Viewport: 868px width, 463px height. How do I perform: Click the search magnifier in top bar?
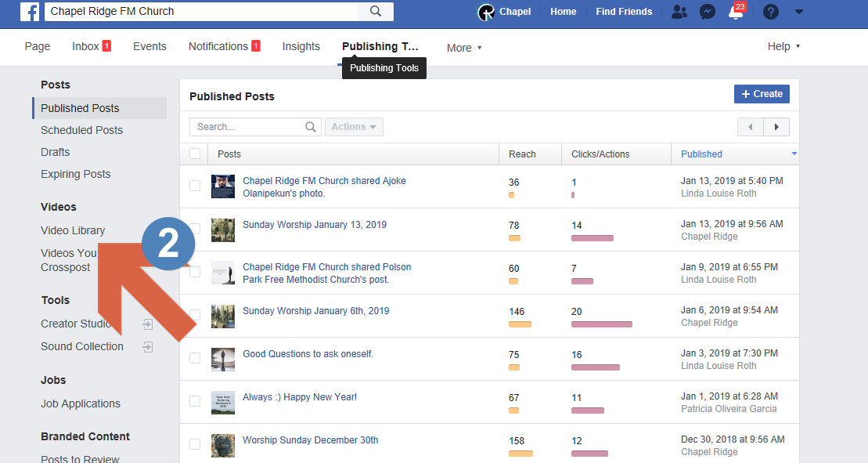(376, 11)
